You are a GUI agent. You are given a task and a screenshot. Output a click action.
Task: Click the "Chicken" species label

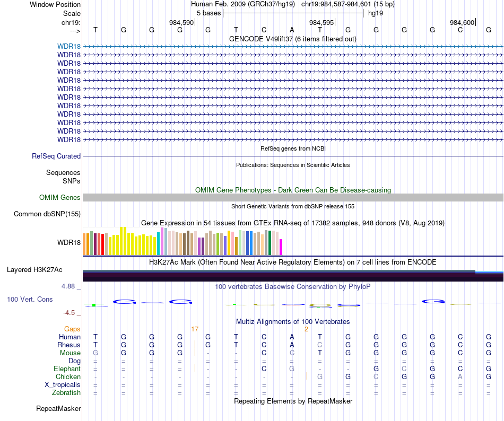(68, 376)
